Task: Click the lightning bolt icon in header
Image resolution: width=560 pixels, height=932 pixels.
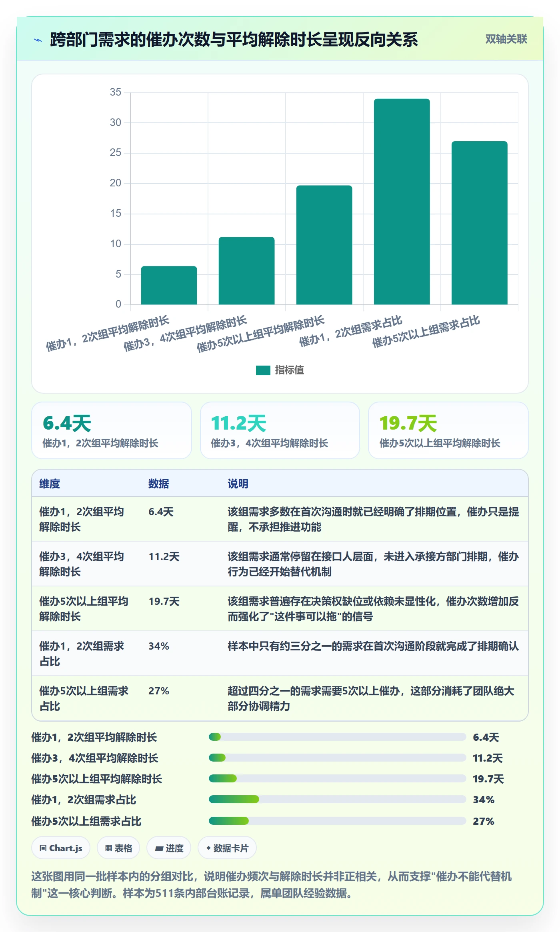Action: coord(38,40)
